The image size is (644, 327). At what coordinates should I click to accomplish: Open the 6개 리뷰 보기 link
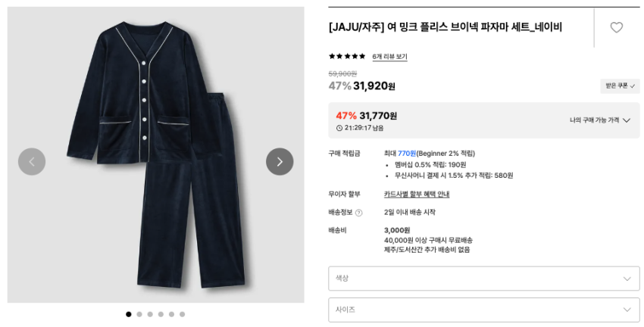pyautogui.click(x=389, y=57)
